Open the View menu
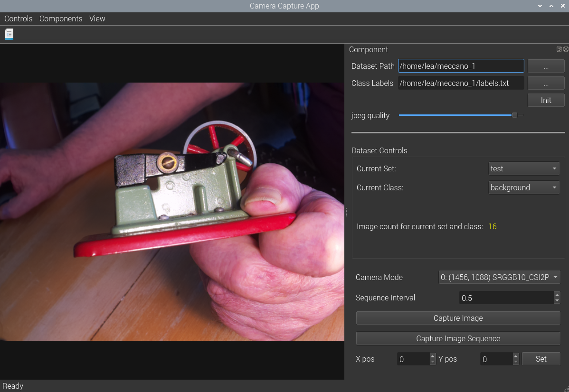This screenshot has height=392, width=569. (x=97, y=19)
